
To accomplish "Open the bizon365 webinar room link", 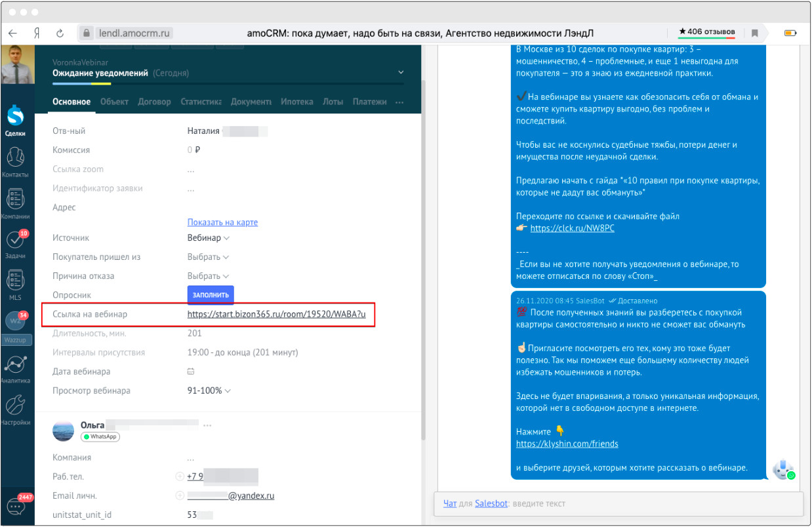I will point(276,314).
